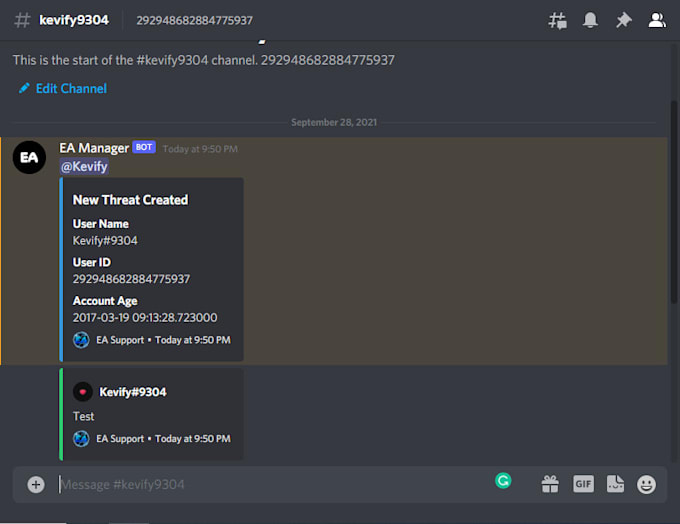Click the channel start description text

tap(204, 60)
